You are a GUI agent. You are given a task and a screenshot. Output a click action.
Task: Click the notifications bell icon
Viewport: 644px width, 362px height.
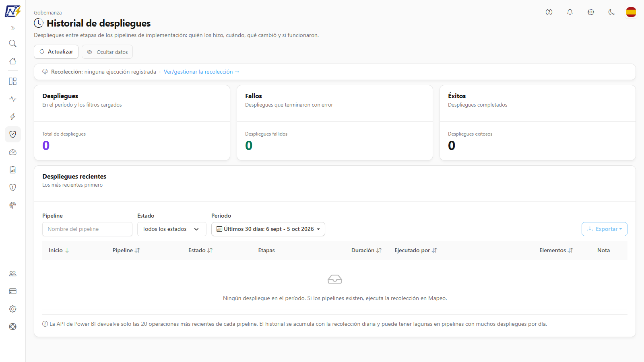(570, 12)
